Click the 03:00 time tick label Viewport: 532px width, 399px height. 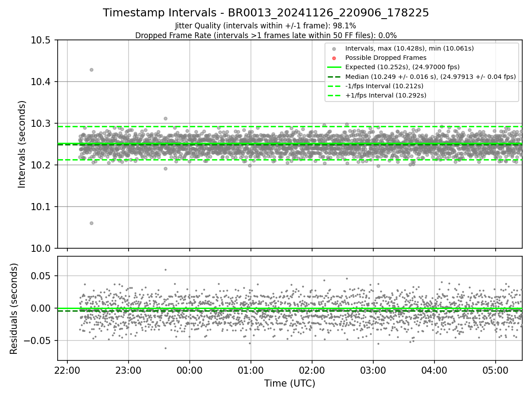tap(373, 370)
